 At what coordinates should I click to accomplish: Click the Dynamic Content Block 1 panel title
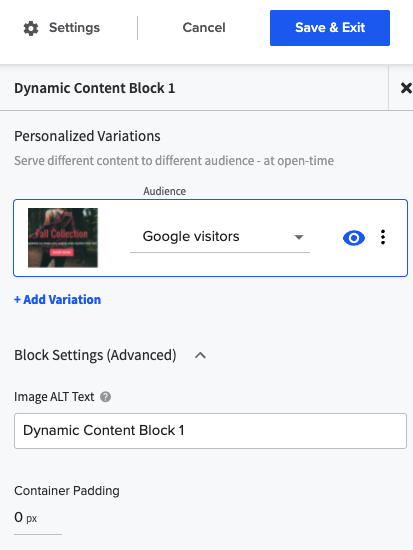tap(94, 88)
